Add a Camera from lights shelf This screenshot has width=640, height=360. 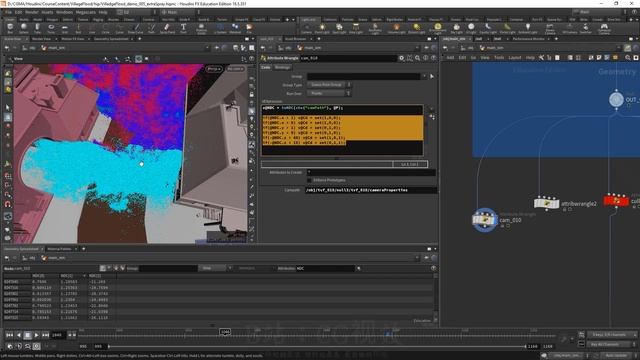[306, 29]
